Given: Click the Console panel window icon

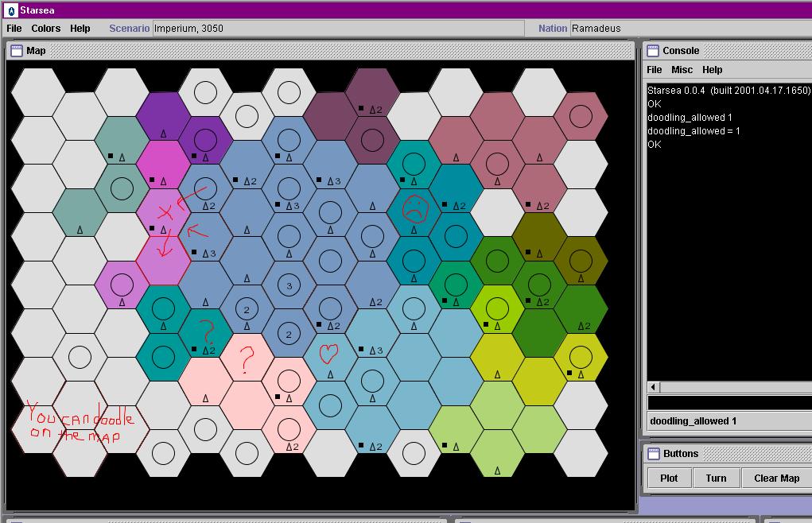Looking at the screenshot, I should pyautogui.click(x=652, y=51).
